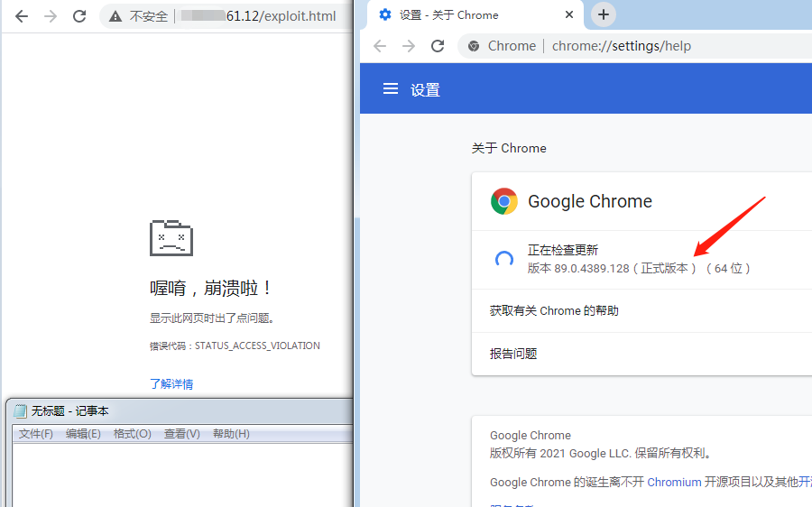Open the 查看(V) menu in Notepad

[x=181, y=434]
